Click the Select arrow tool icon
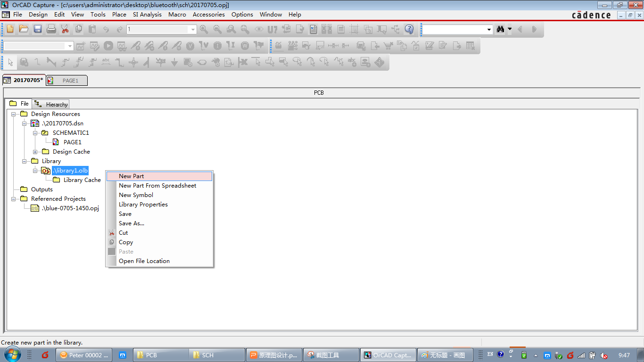This screenshot has width=644, height=362. [x=10, y=62]
